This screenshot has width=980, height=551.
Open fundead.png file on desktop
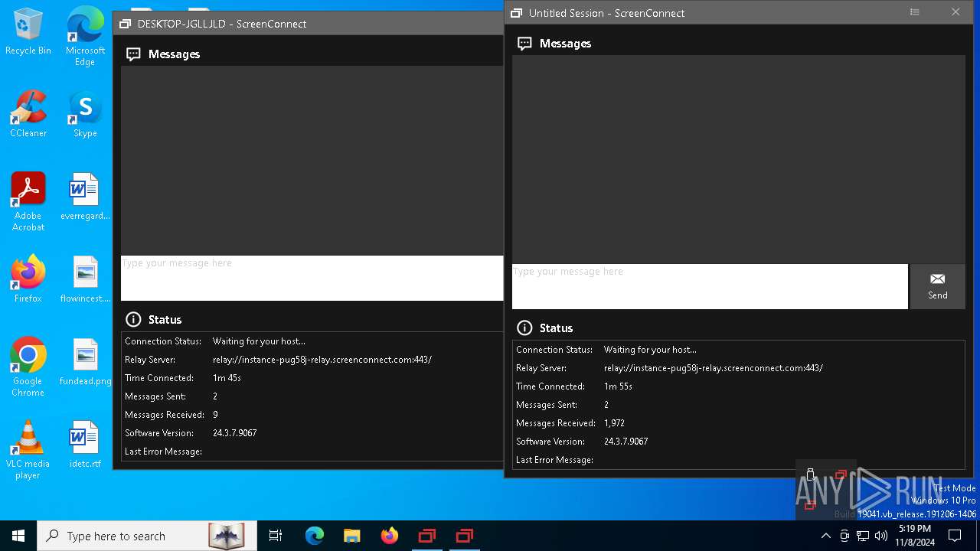tap(85, 362)
